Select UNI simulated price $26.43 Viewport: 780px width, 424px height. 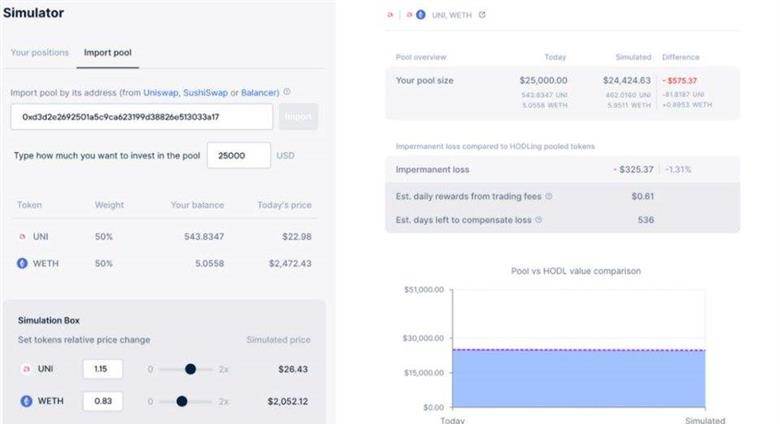pos(293,369)
